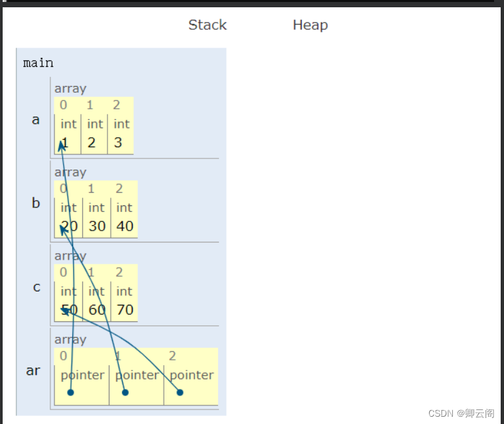Click variable ar label
This screenshot has width=504, height=424.
pos(33,370)
